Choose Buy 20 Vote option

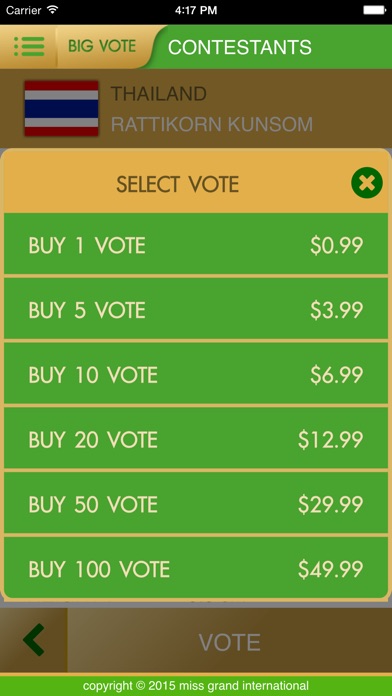pyautogui.click(x=196, y=439)
